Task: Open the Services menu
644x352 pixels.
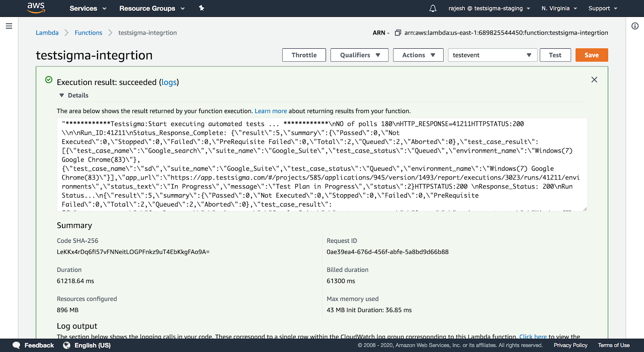Action: (88, 8)
